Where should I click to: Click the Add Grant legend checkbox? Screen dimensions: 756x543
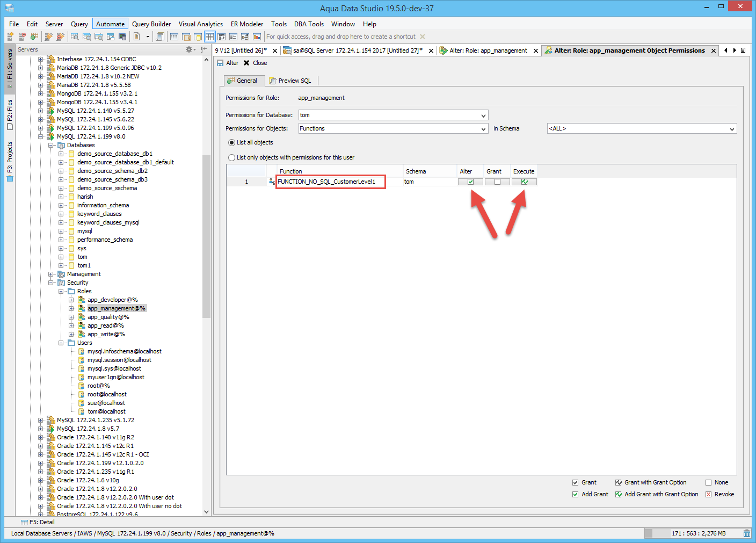[576, 494]
